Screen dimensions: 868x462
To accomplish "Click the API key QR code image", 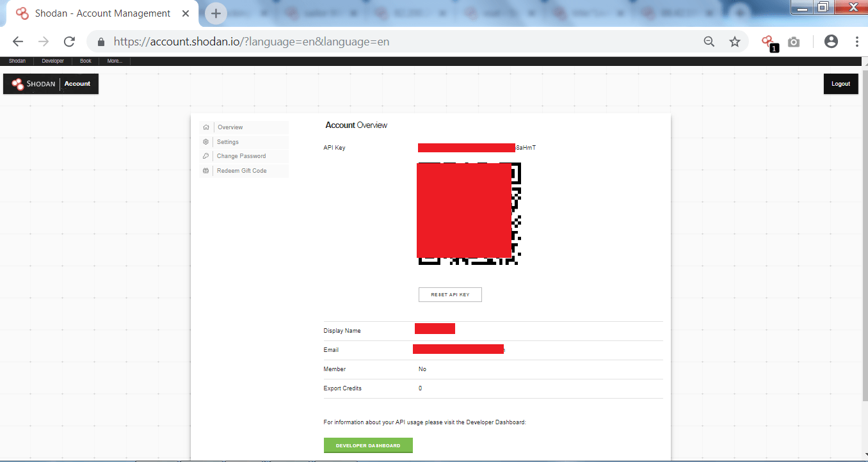I will tap(469, 214).
